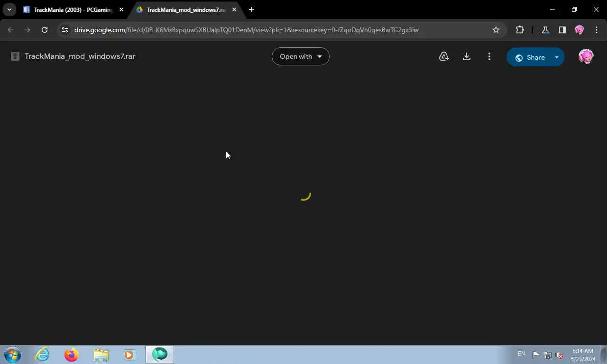The width and height of the screenshot is (607, 364).
Task: Bookmark this page with the star
Action: tap(496, 30)
